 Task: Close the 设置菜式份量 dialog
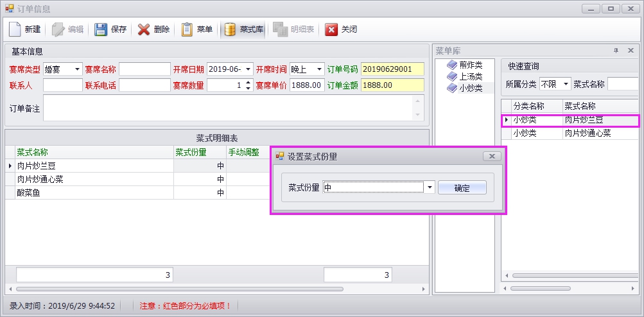tap(491, 156)
